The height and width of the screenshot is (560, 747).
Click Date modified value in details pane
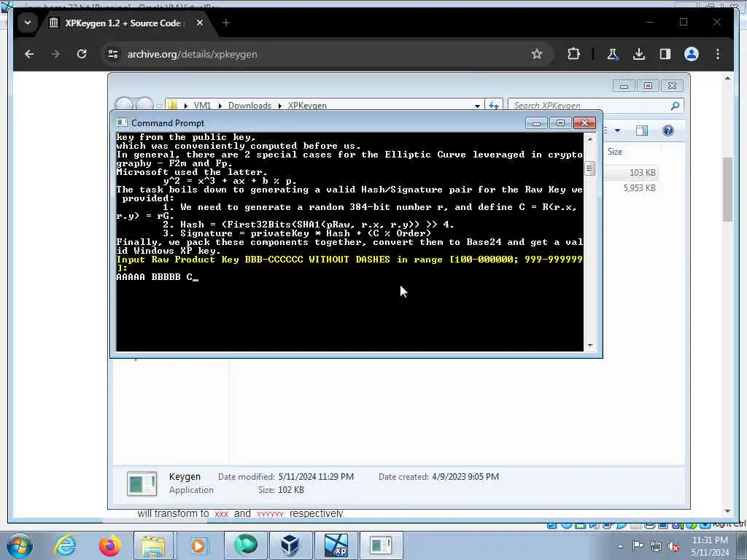[316, 477]
